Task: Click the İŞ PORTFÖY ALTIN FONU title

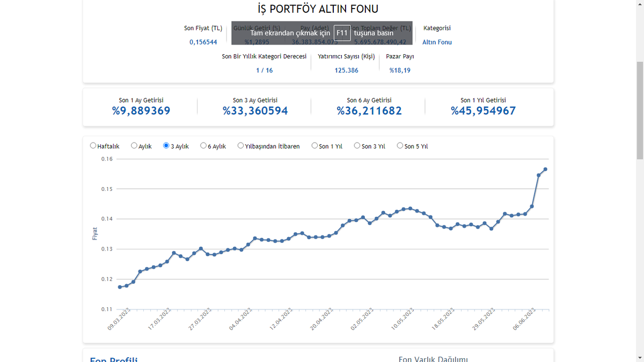Action: [x=318, y=9]
